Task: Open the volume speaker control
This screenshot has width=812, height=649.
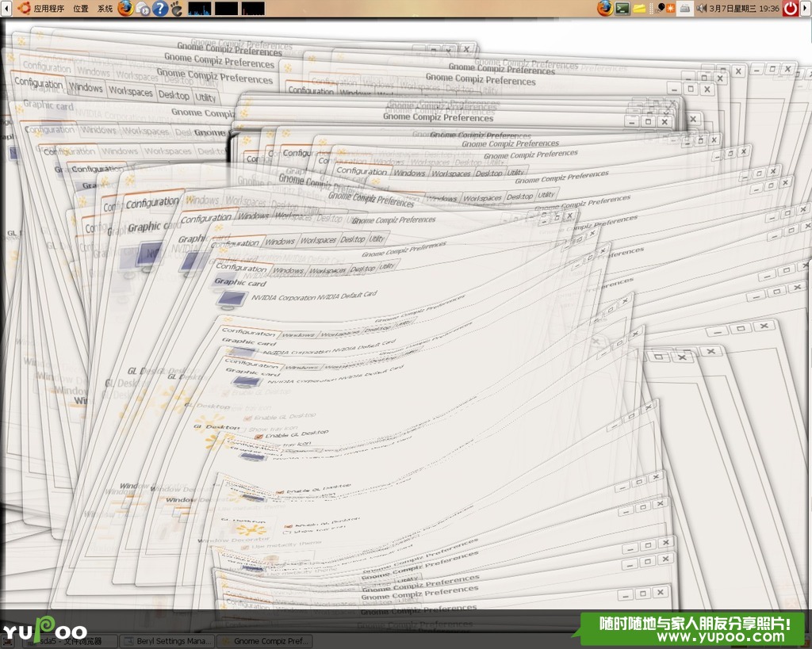Action: 702,8
